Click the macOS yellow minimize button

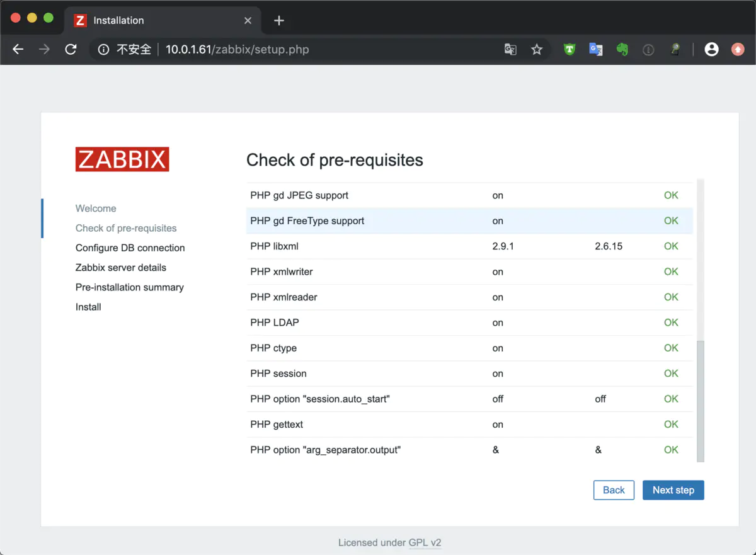coord(32,18)
